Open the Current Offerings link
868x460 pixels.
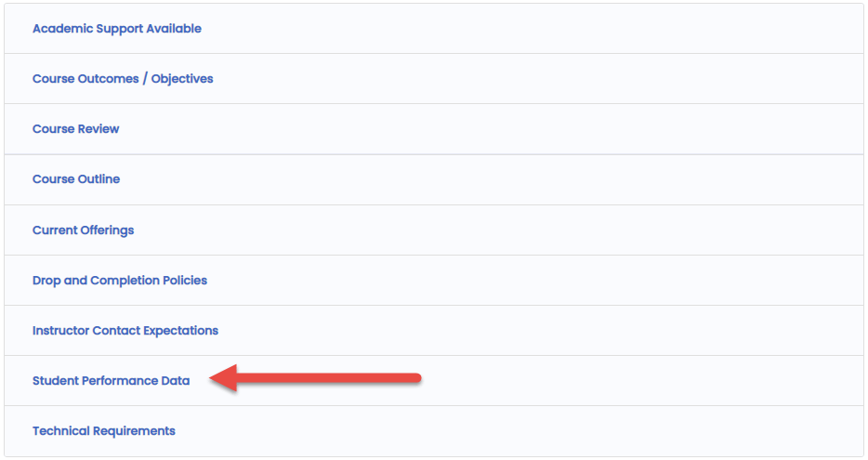[83, 230]
